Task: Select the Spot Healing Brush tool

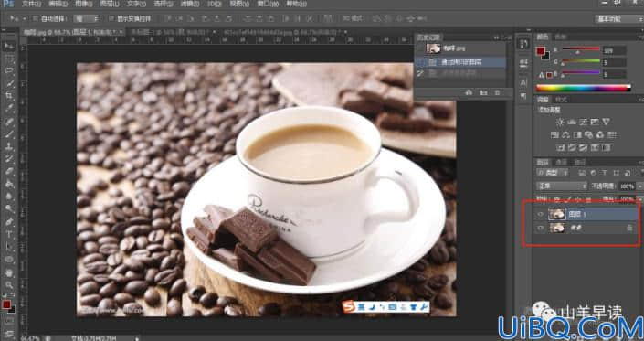Action: 8,122
